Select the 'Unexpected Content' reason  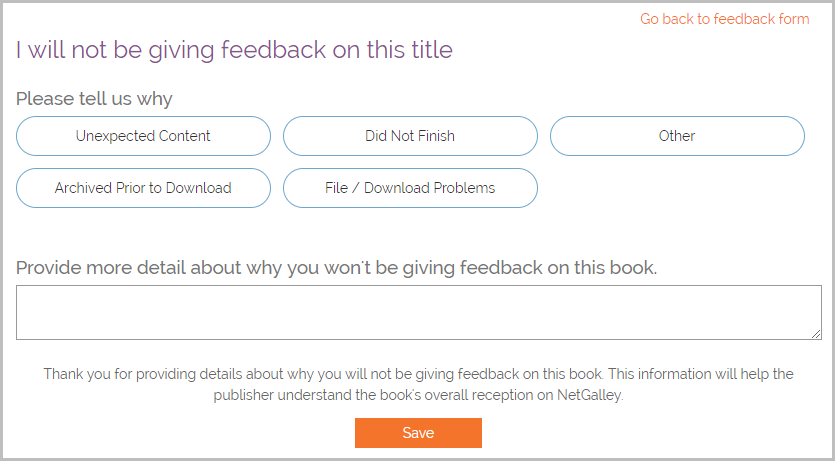(143, 136)
